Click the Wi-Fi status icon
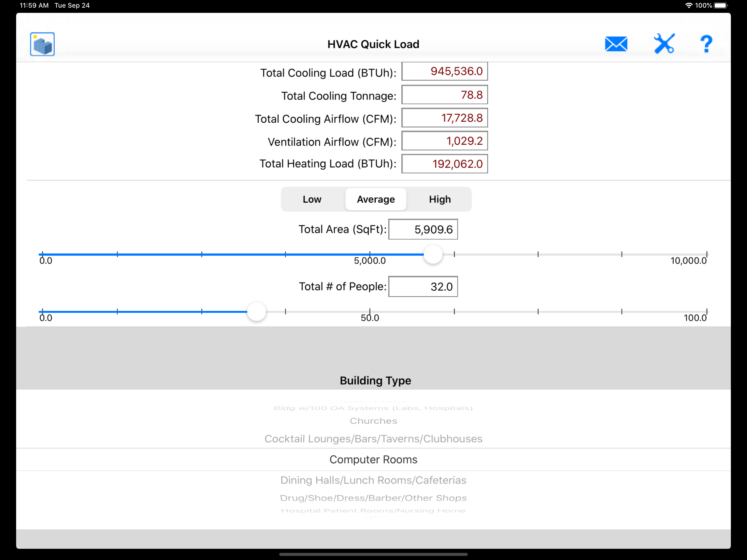Viewport: 747px width, 560px height. pos(689,5)
